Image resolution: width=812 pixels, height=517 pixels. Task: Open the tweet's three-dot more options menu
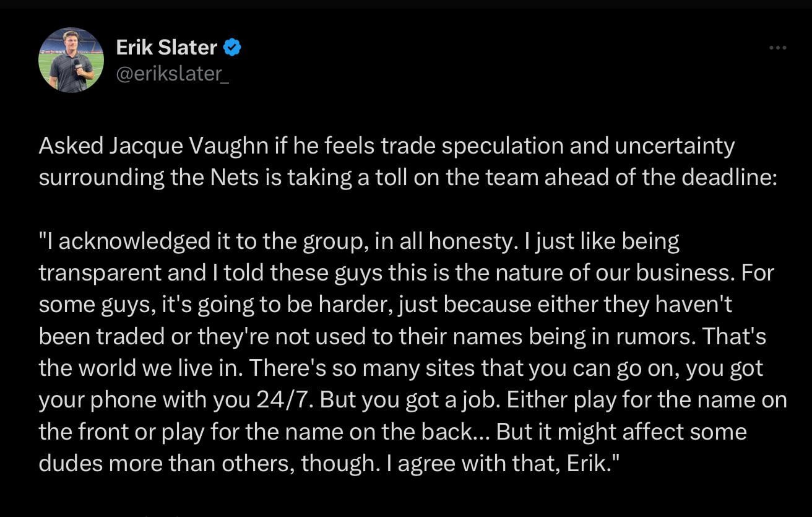[777, 48]
